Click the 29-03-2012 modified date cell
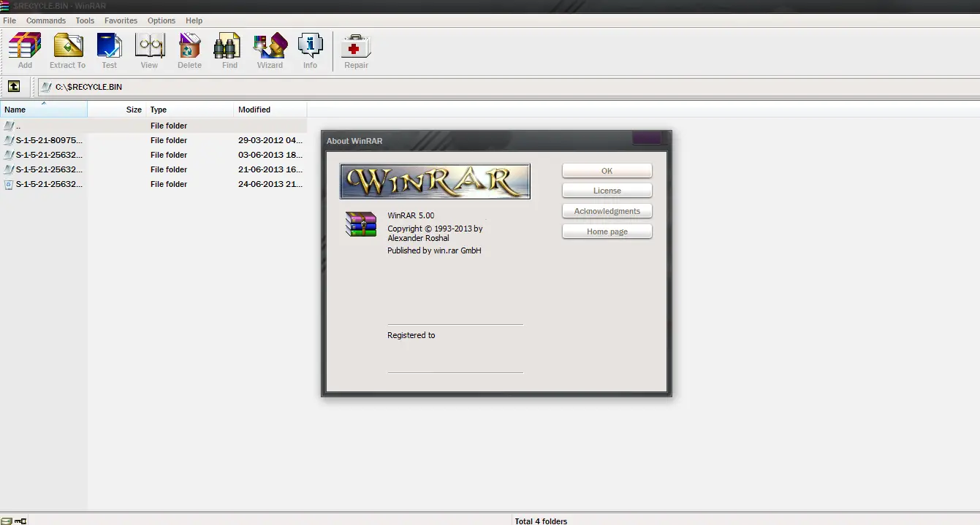The height and width of the screenshot is (525, 980). [270, 140]
